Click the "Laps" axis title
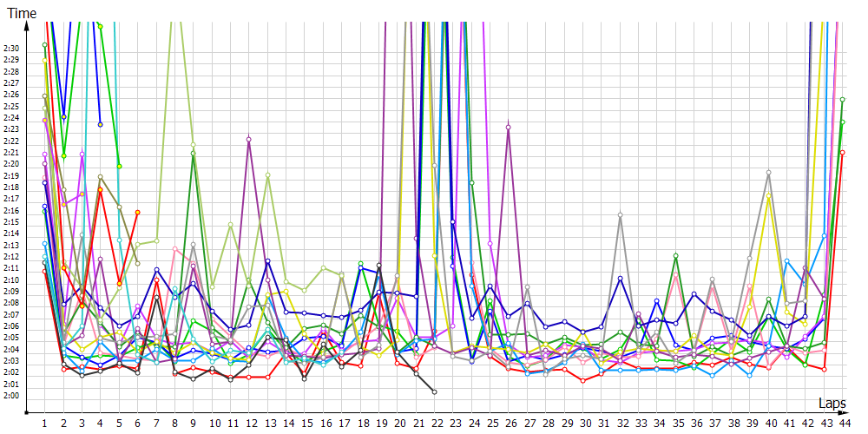This screenshot has width=868, height=434. [x=832, y=404]
